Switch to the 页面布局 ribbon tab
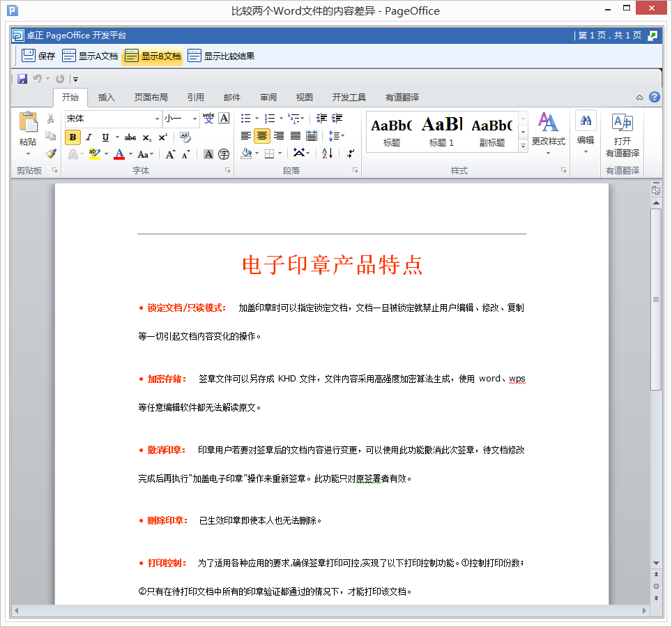Viewport: 672px width, 627px height. pos(151,98)
